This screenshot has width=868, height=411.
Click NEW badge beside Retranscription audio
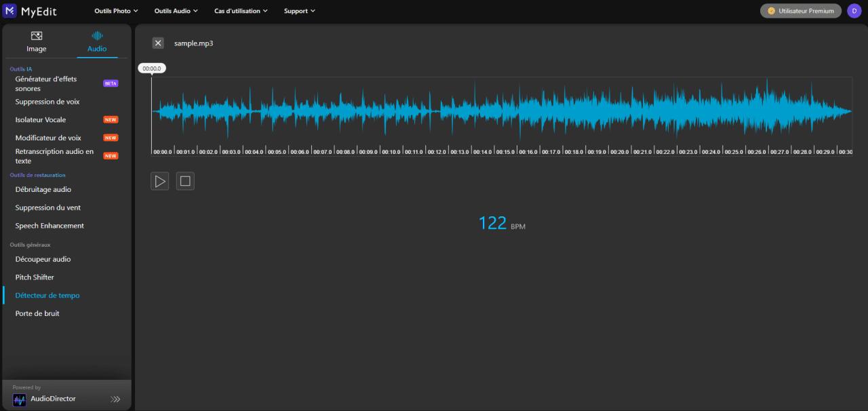coord(111,155)
